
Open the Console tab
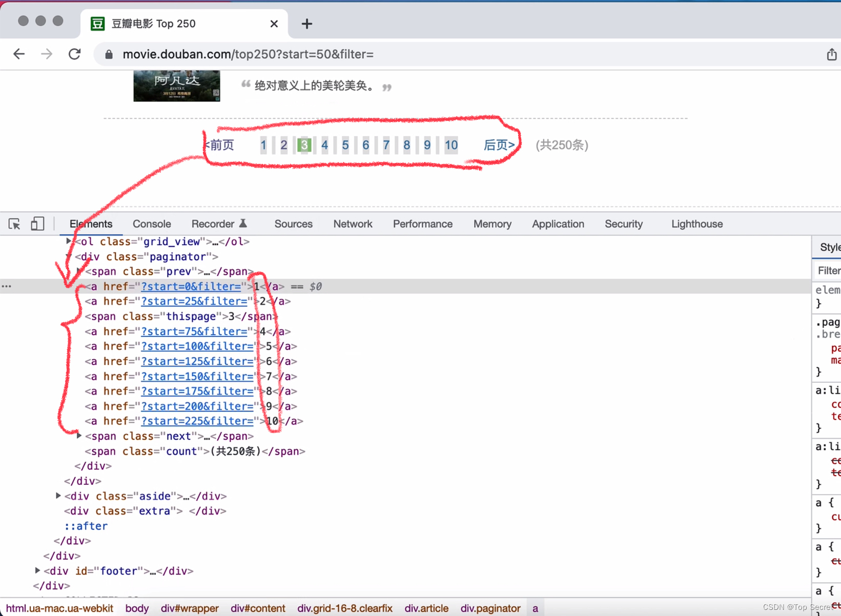152,224
